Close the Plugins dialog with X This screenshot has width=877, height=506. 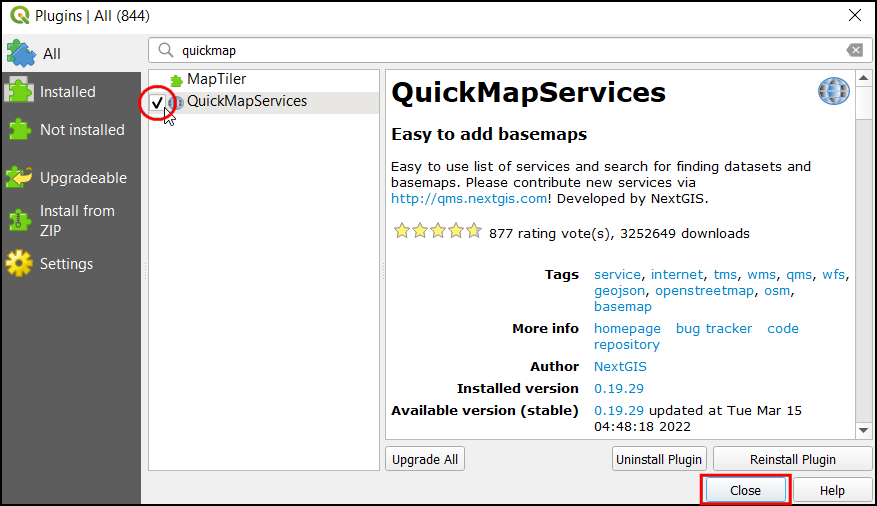855,15
